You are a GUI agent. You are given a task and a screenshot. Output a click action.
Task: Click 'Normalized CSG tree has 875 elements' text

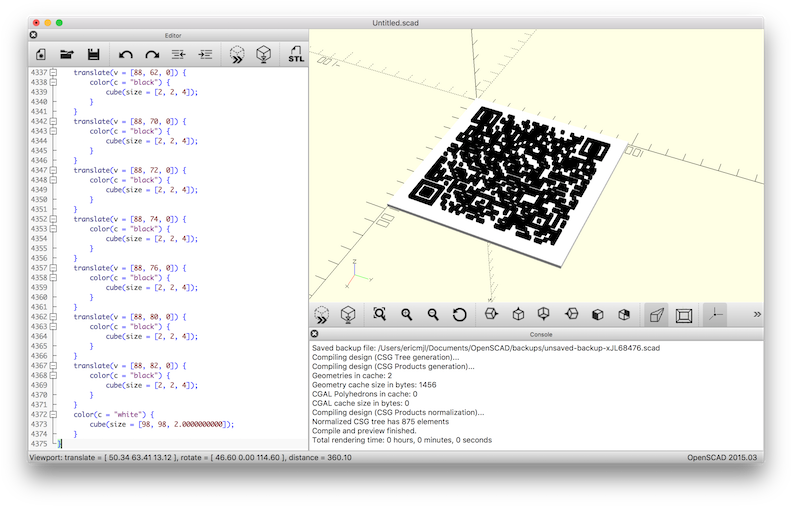[x=380, y=422]
